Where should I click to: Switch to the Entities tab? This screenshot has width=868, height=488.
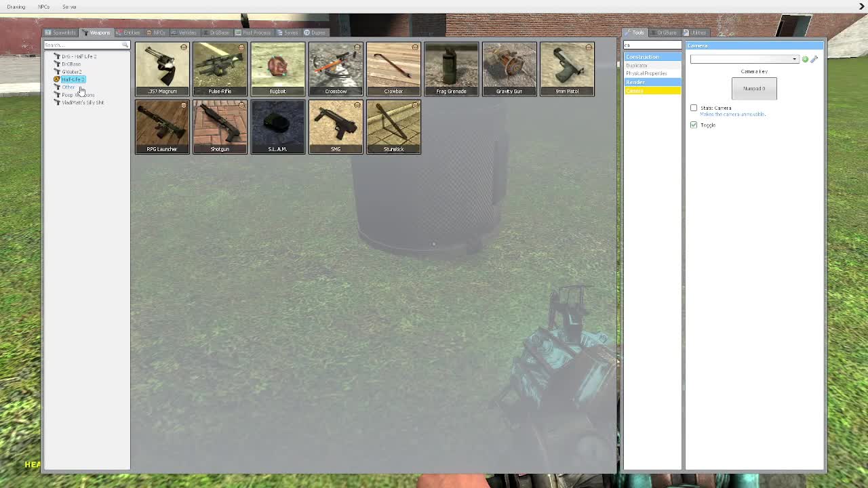tap(128, 33)
